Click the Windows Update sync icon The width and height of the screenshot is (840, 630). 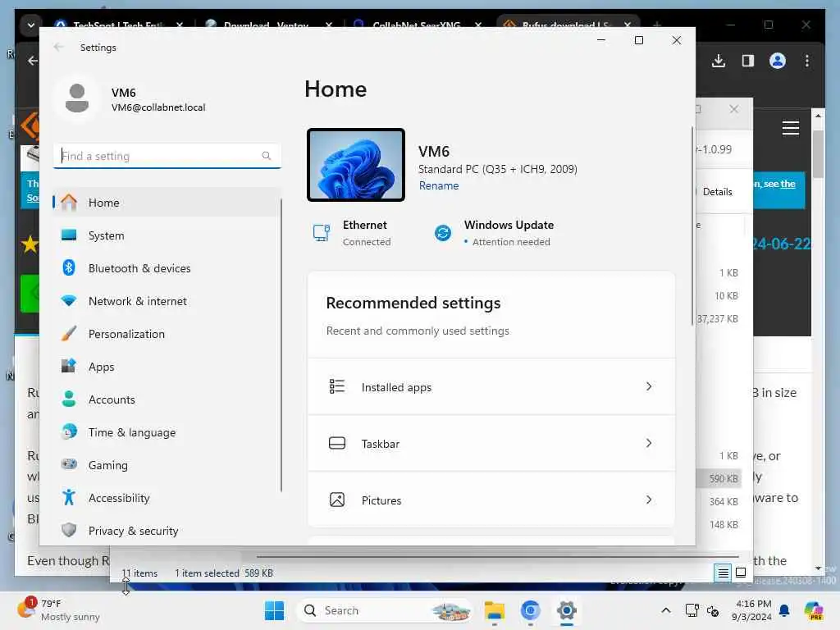[442, 233]
